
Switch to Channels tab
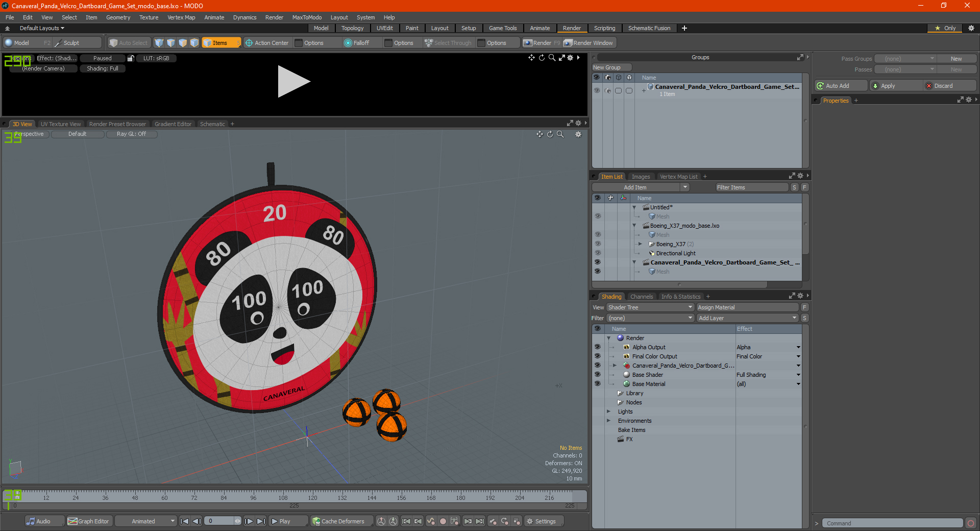[x=642, y=297]
